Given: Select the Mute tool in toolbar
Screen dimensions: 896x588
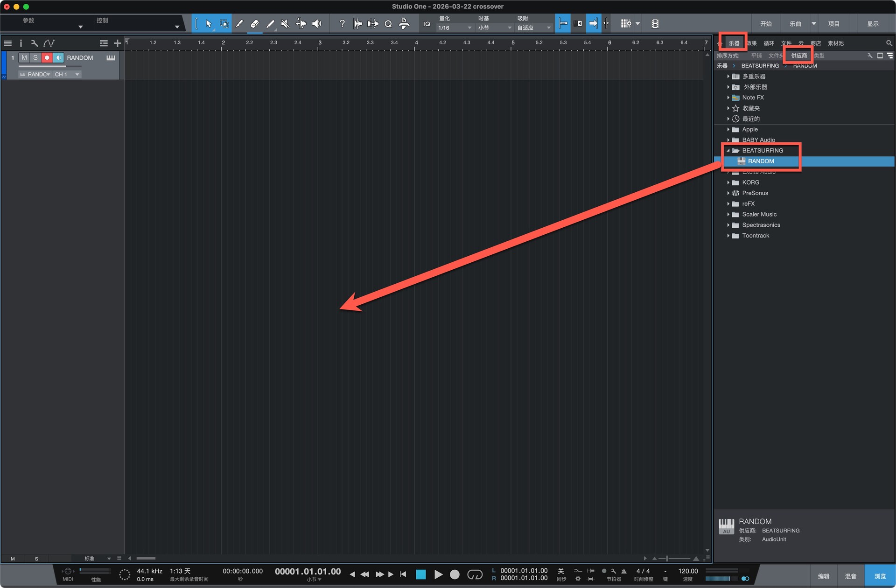Looking at the screenshot, I should coord(285,24).
